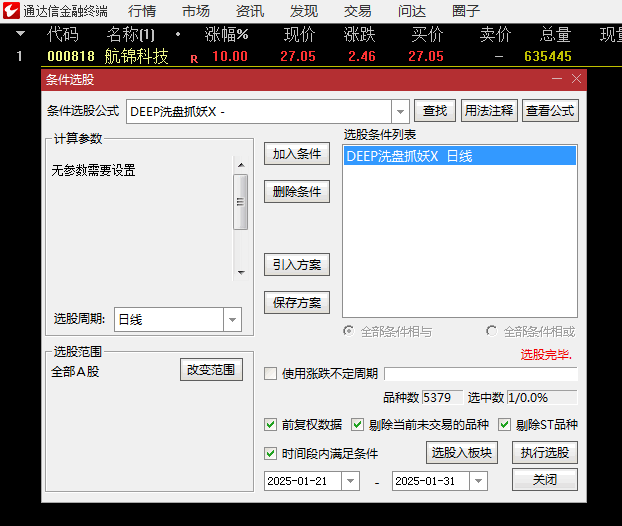Open the 圈子 menu
The width and height of the screenshot is (622, 526).
point(466,11)
